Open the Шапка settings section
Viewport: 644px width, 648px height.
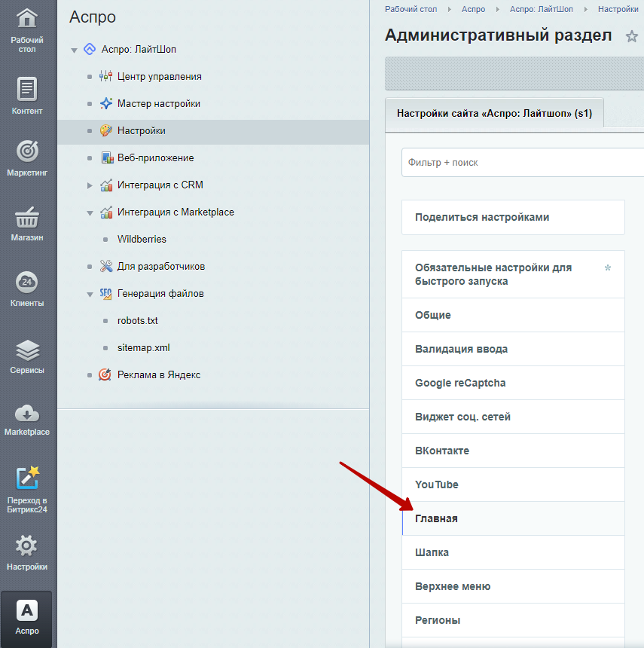coord(513,552)
